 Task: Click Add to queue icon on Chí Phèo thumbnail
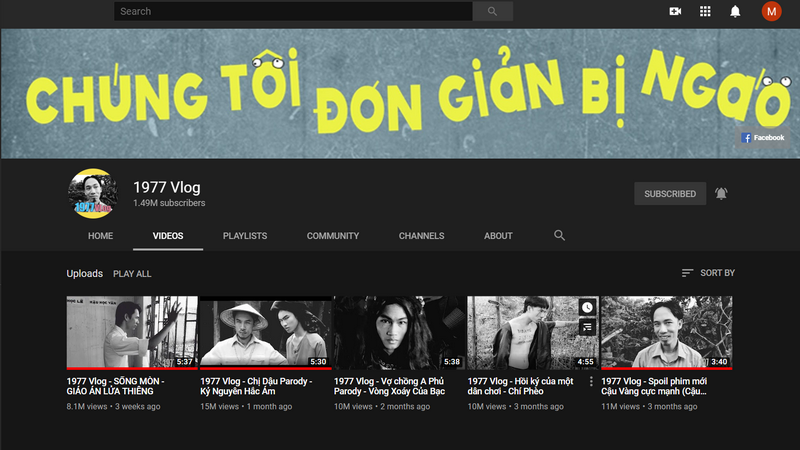click(x=587, y=327)
